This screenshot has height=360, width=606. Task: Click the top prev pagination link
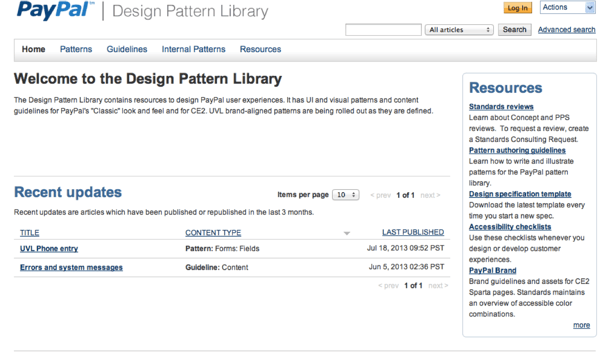point(381,195)
